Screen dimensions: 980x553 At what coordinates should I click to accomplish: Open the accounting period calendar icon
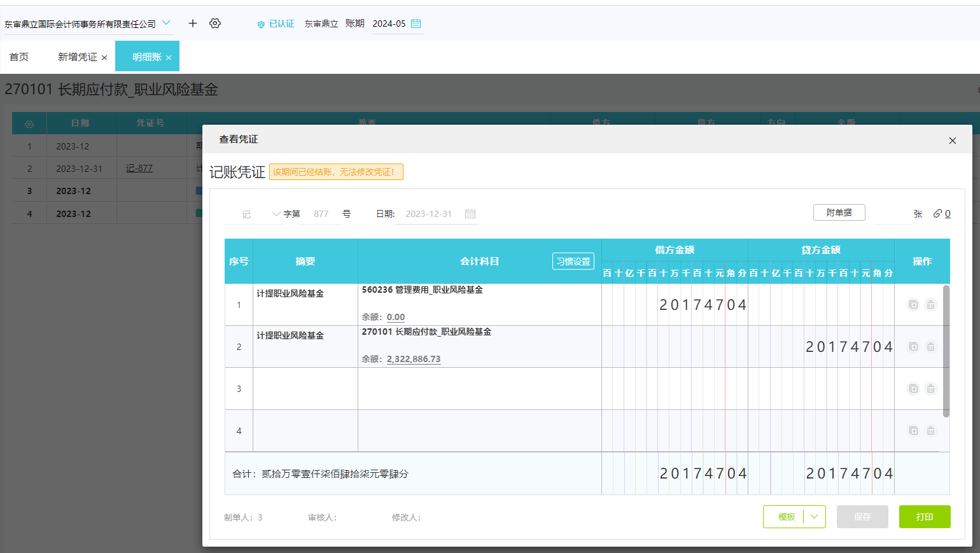(x=416, y=24)
